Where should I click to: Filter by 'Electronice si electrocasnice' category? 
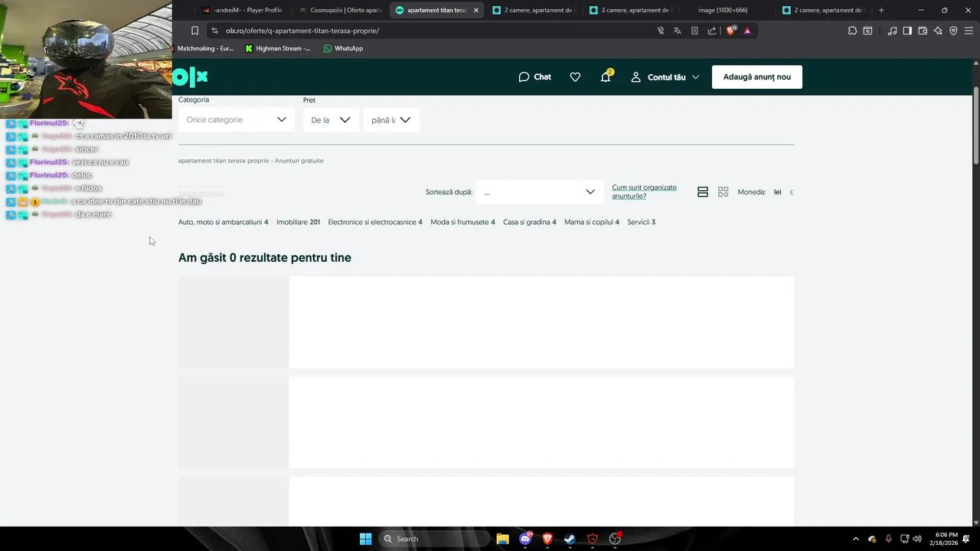coord(375,222)
